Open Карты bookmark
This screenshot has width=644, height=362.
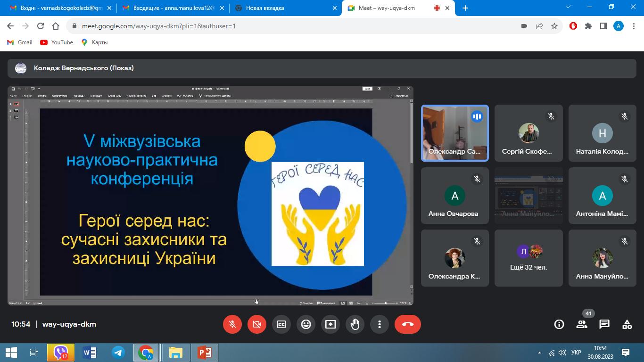click(x=94, y=42)
